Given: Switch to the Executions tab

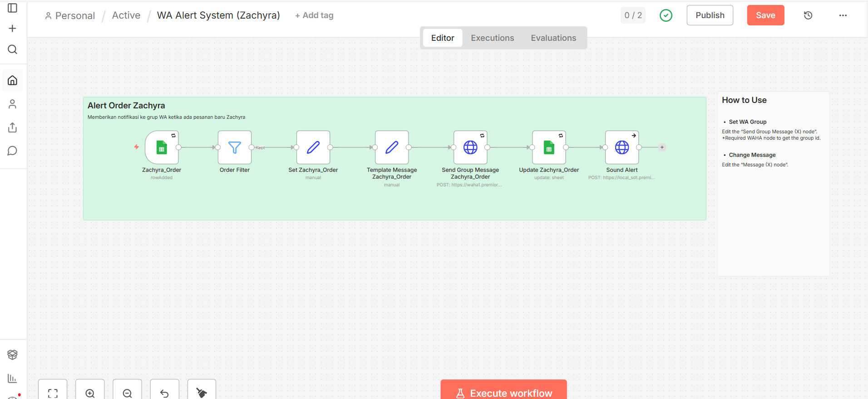Looking at the screenshot, I should click(492, 38).
